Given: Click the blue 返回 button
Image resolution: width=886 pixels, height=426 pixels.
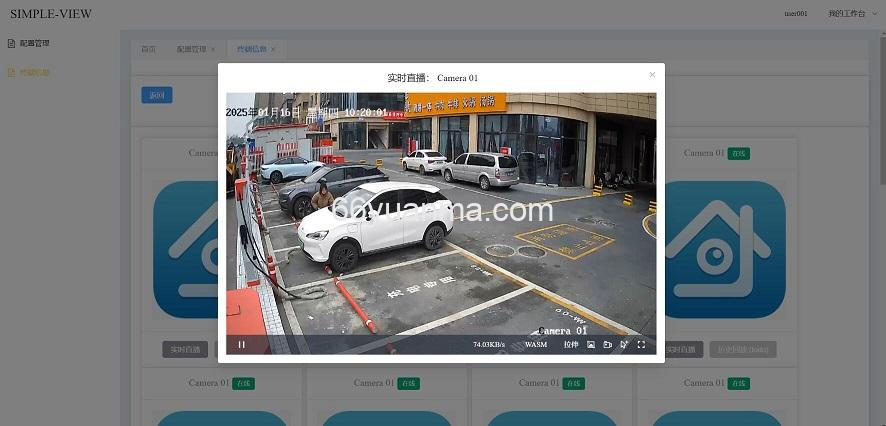Looking at the screenshot, I should click(x=156, y=95).
